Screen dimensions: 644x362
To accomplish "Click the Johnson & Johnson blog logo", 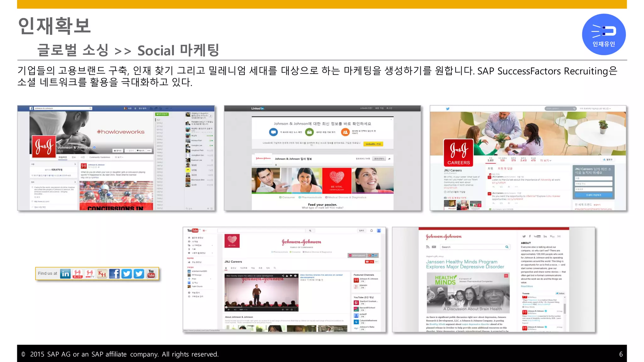I will [x=444, y=236].
